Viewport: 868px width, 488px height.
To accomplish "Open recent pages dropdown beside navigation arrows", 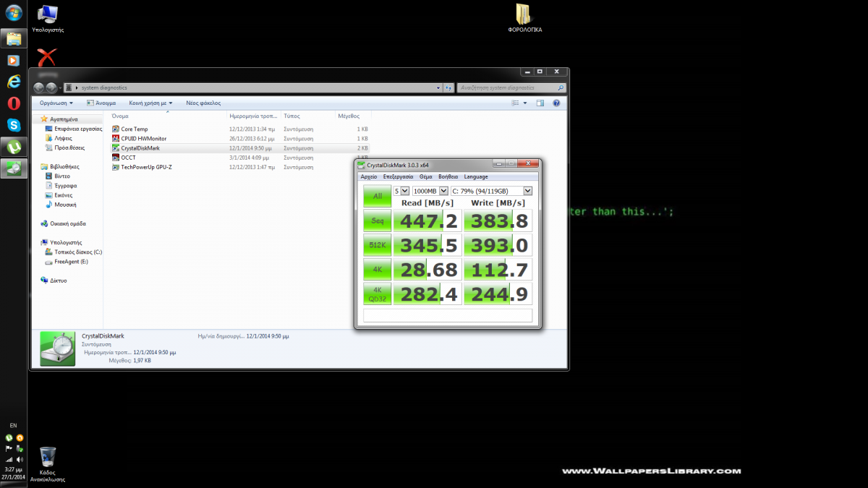I will tap(61, 87).
